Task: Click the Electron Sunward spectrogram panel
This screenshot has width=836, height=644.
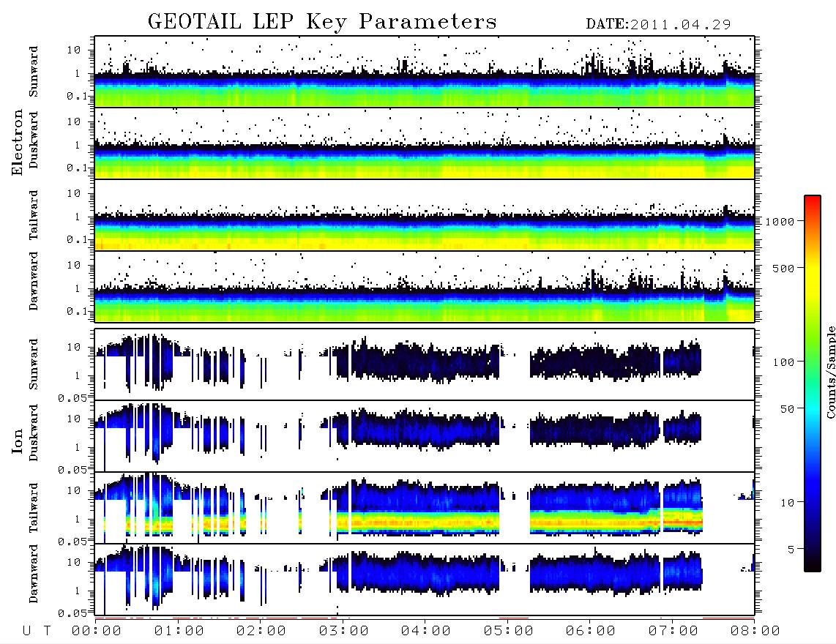Action: (x=425, y=72)
